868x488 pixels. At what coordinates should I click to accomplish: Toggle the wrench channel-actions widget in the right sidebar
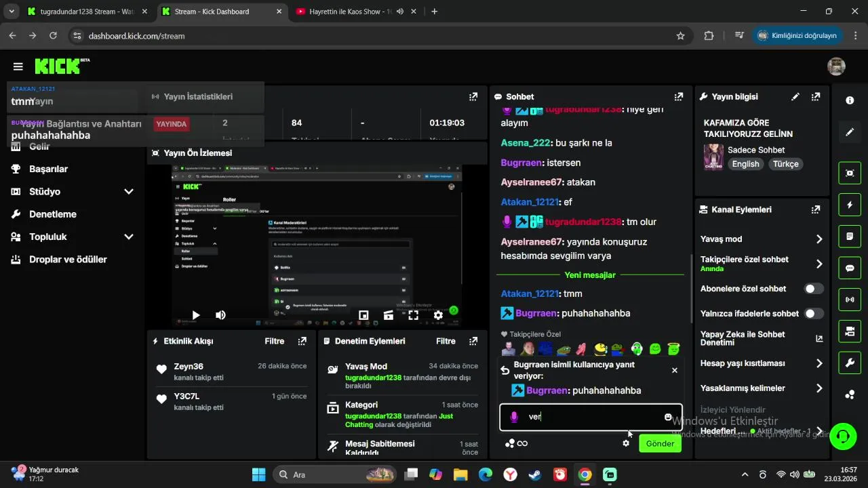(850, 363)
